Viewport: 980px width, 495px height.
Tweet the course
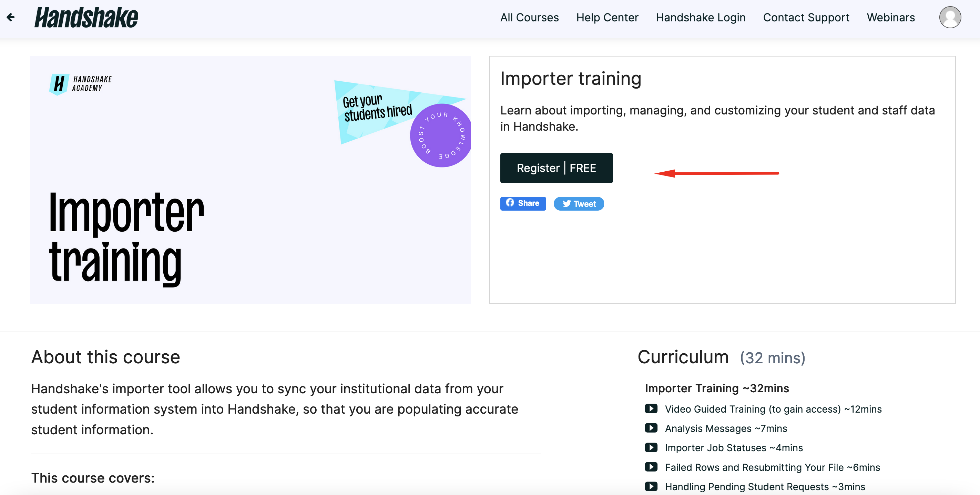[579, 204]
